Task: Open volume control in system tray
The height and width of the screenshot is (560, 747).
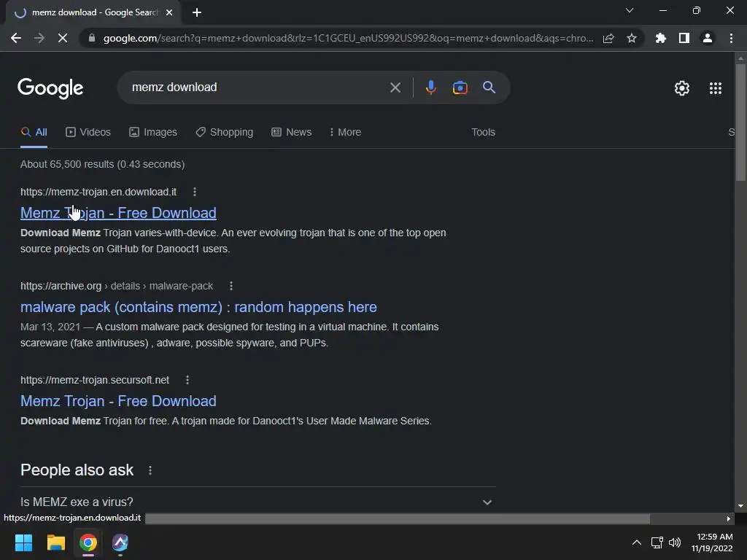Action: 675,542
